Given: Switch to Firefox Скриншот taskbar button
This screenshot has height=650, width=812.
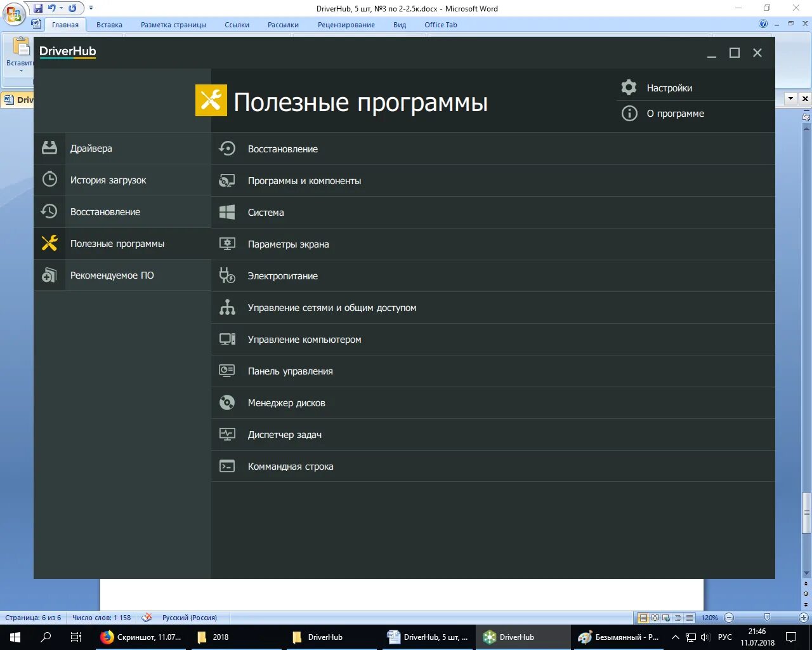Looking at the screenshot, I should pyautogui.click(x=141, y=637).
